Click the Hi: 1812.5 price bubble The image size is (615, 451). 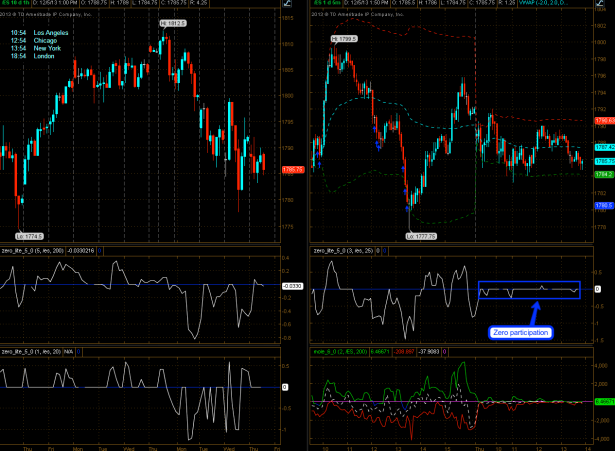pyautogui.click(x=172, y=21)
